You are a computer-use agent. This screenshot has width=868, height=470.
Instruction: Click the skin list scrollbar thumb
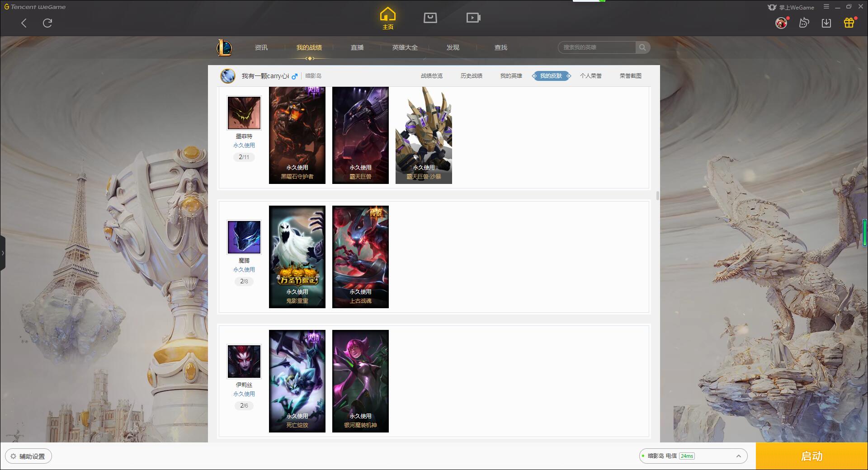(657, 195)
